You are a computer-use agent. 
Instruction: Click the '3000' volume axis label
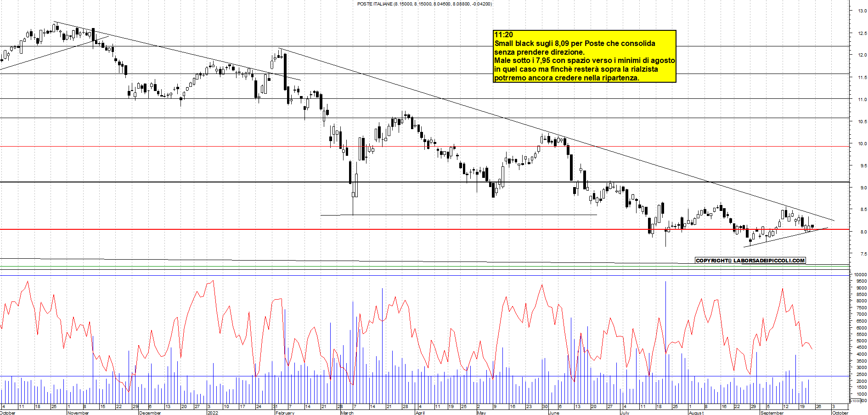click(862, 368)
